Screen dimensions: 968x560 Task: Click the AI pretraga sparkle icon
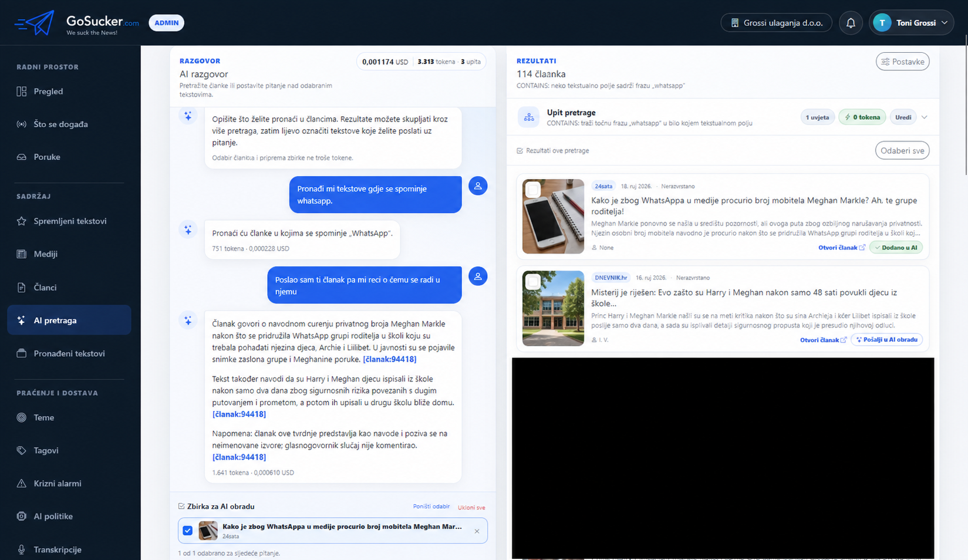tap(22, 321)
